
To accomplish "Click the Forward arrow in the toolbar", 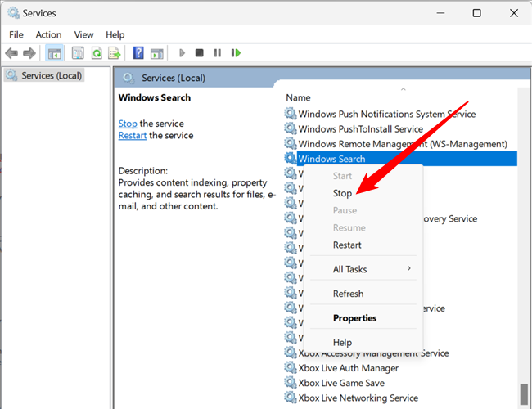I will click(29, 53).
